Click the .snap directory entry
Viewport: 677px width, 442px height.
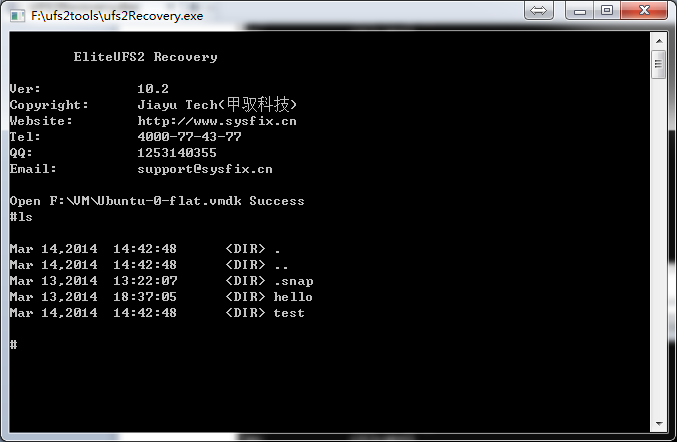click(x=294, y=281)
